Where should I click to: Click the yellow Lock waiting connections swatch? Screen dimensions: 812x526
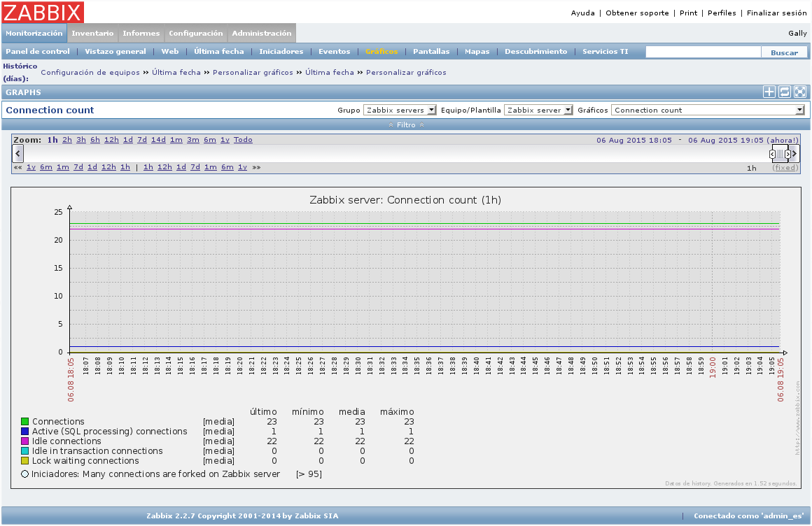pyautogui.click(x=25, y=461)
